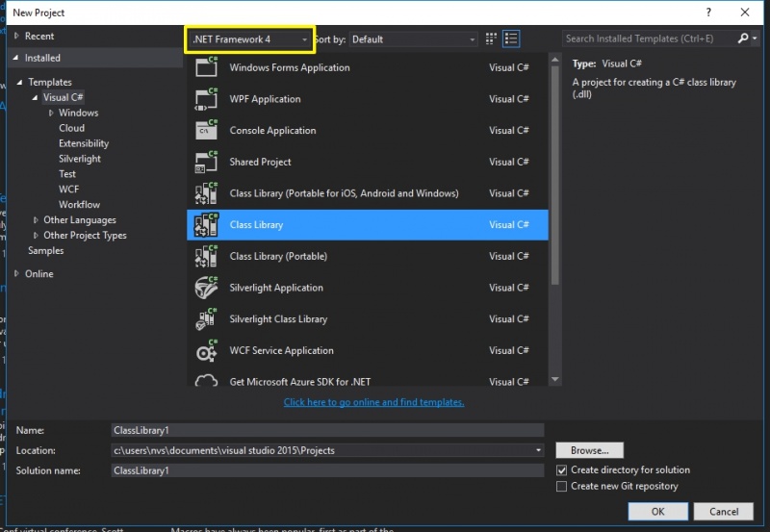Screen dimensions: 770x532
Task: Click the Azure SDK cloud icon
Action: pyautogui.click(x=206, y=380)
